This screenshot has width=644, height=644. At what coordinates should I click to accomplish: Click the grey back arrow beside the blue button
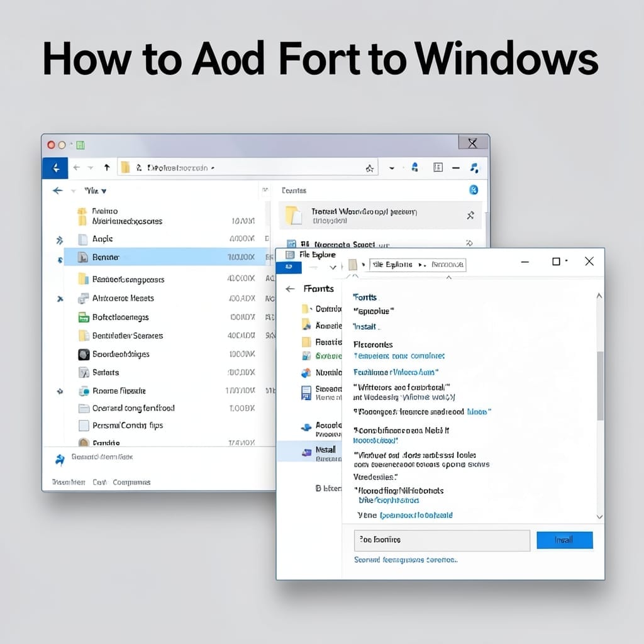(76, 167)
